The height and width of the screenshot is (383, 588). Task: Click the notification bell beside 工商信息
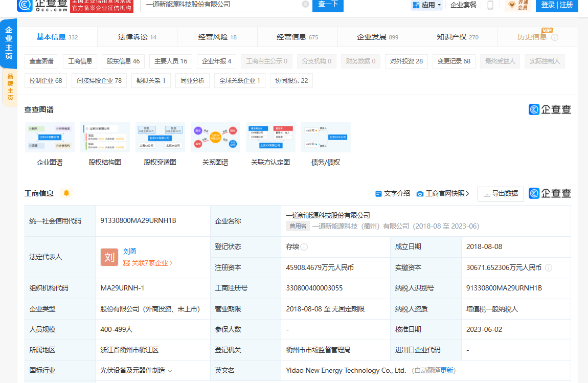[66, 193]
